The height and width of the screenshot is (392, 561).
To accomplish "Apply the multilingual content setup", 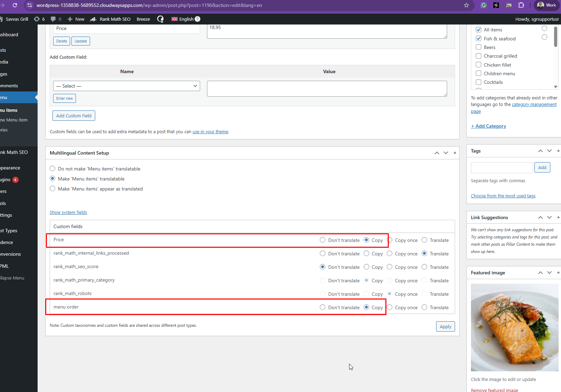I will pos(445,326).
